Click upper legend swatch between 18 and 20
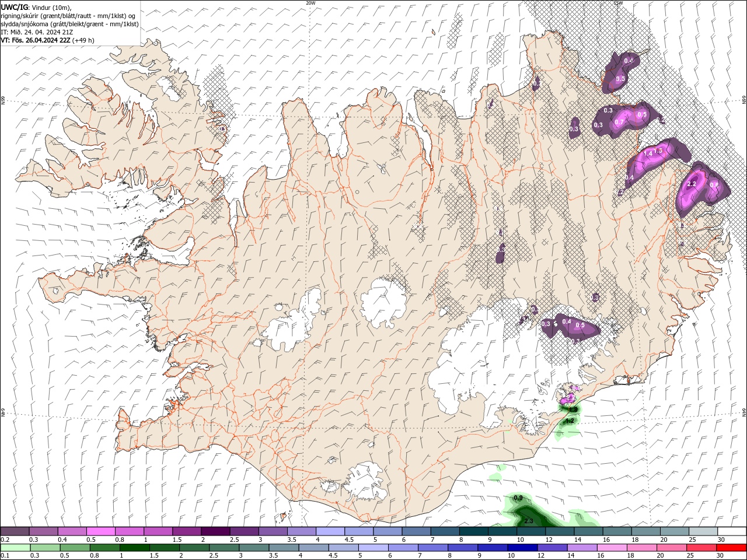747x560 pixels. coord(645,531)
